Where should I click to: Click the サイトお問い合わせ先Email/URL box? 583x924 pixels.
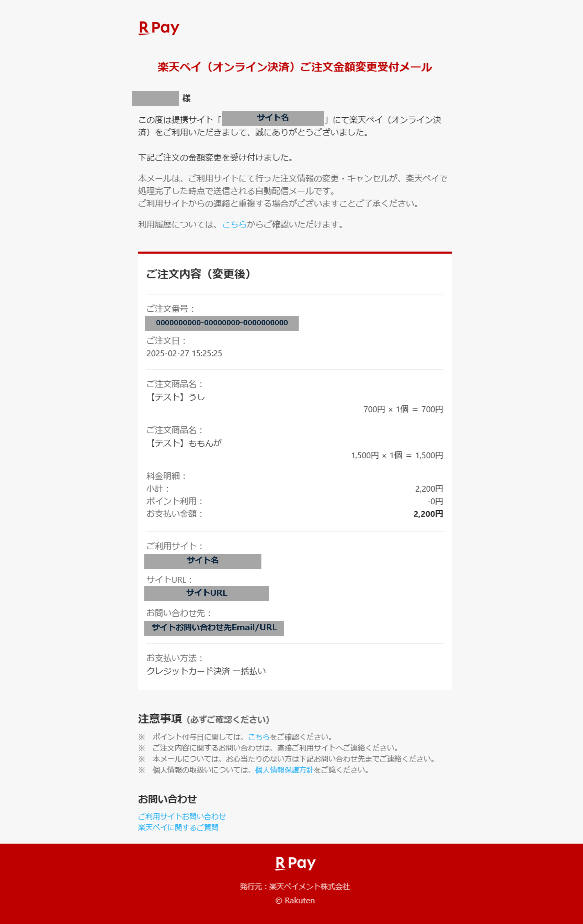[214, 628]
